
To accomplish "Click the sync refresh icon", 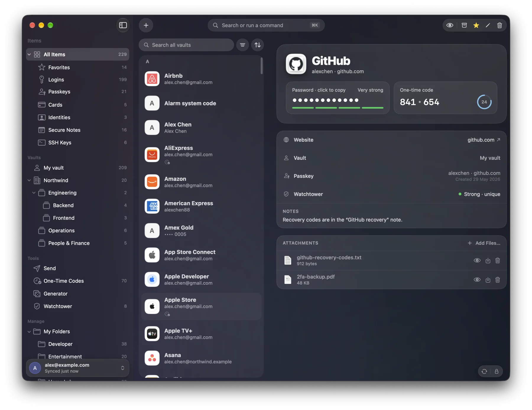I will pos(484,371).
